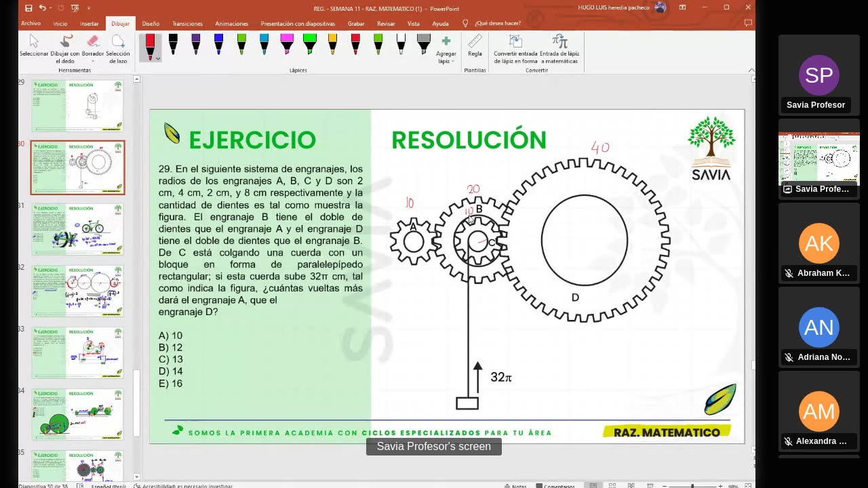Image resolution: width=868 pixels, height=488 pixels.
Task: Toggle the Regla ruler tool
Action: tap(475, 46)
